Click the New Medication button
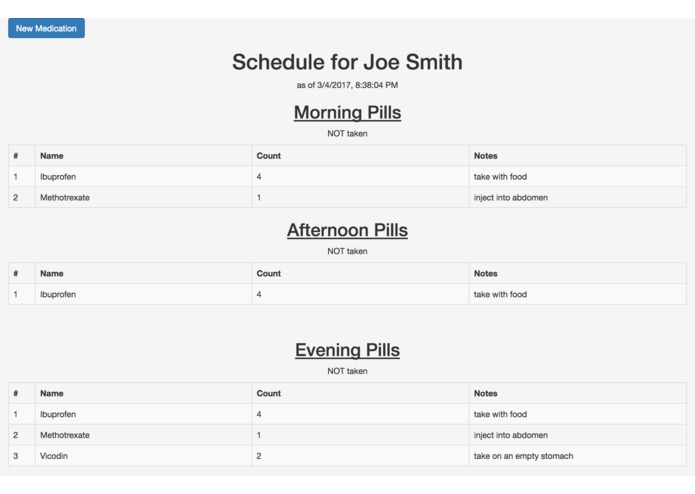Image resolution: width=695 pixels, height=494 pixels. pos(46,28)
